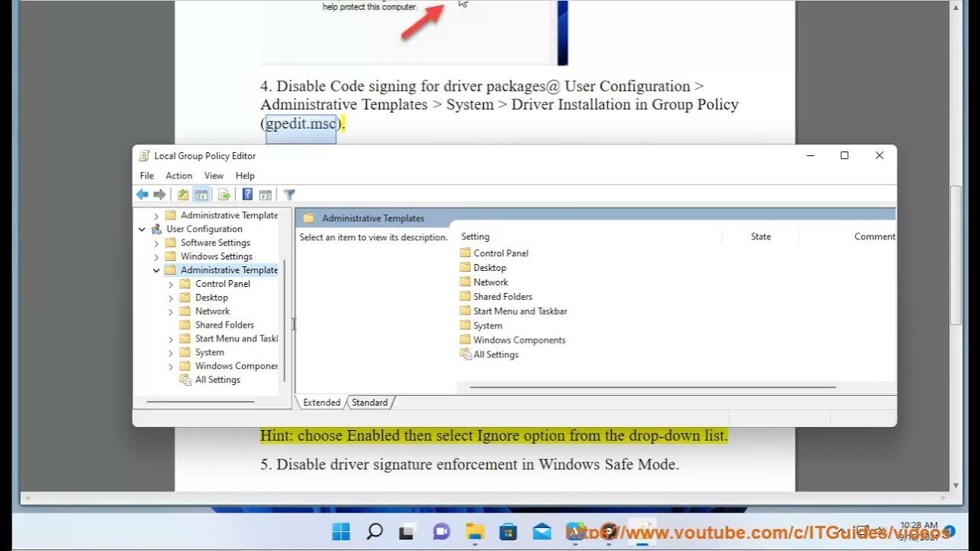Viewport: 980px width, 551px height.
Task: Click the Forward arrow toolbar icon
Action: [159, 195]
